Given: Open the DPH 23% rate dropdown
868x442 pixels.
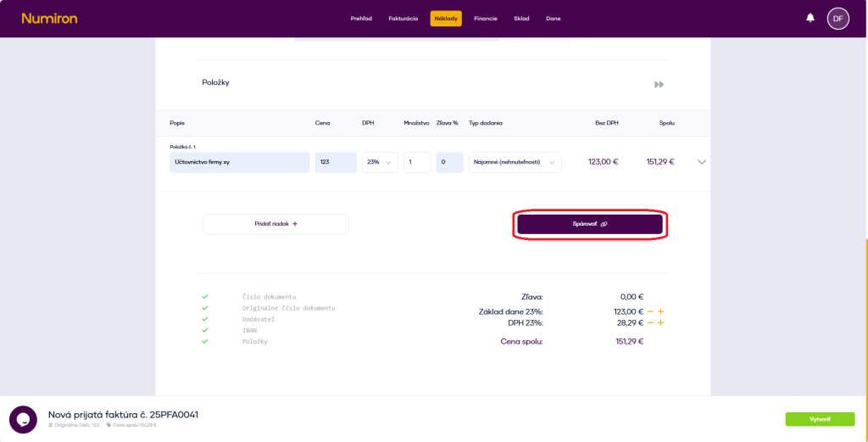Looking at the screenshot, I should click(x=379, y=162).
